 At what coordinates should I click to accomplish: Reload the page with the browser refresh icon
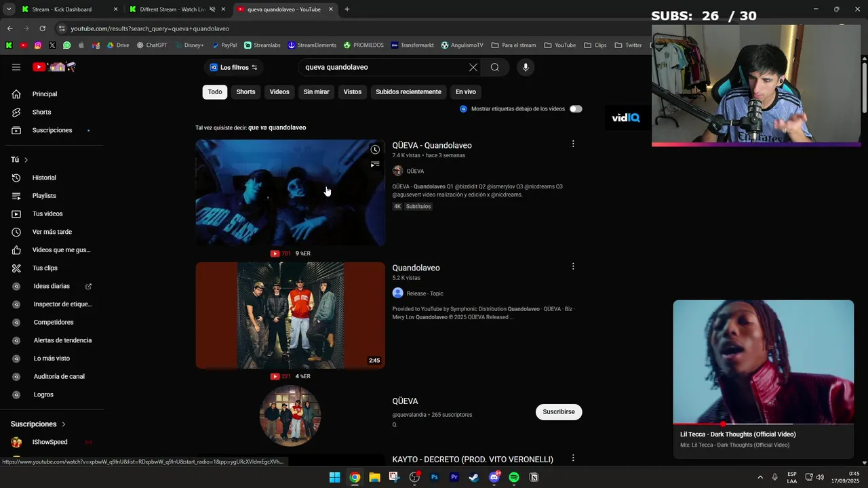coord(42,28)
